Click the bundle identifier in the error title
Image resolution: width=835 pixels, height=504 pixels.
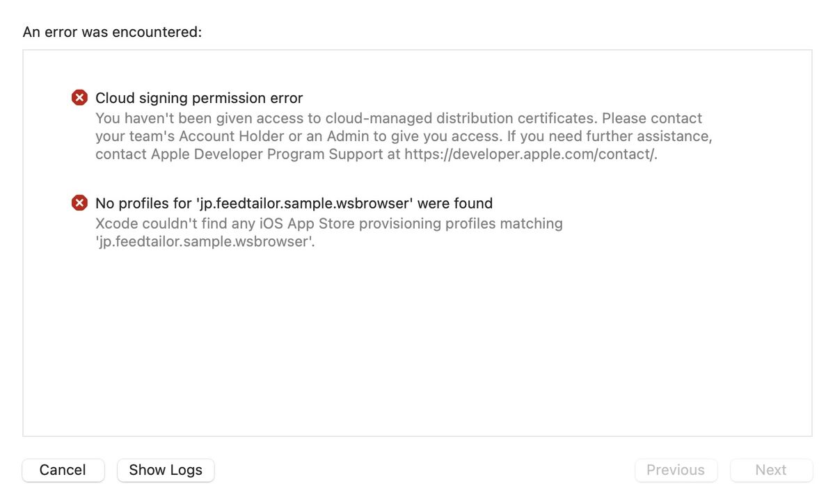[x=302, y=203]
